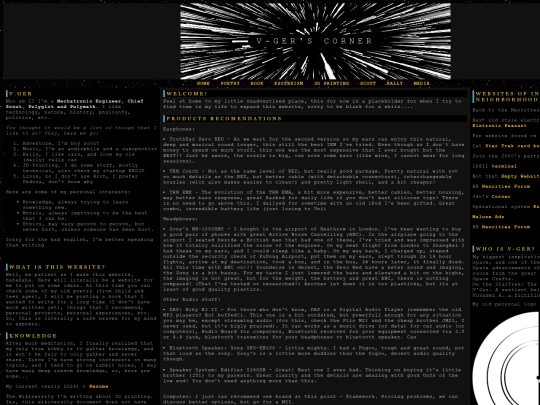The width and height of the screenshot is (540, 405).
Task: Select the SCOUT navigation link
Action: click(368, 83)
